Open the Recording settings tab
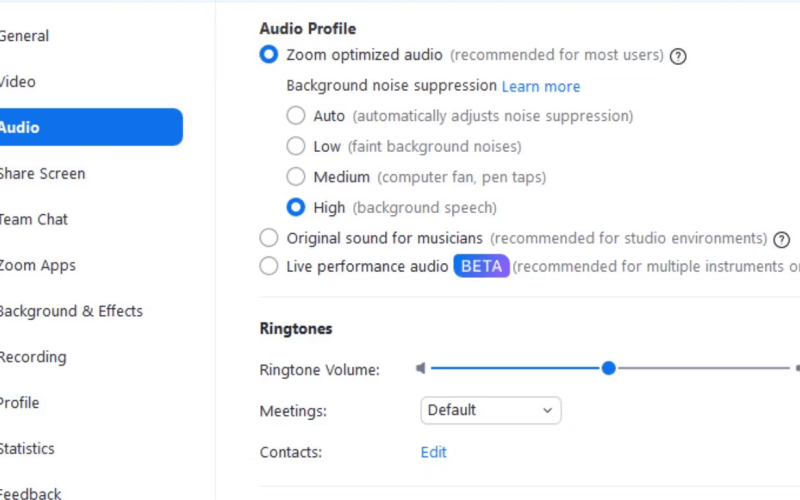 33,357
